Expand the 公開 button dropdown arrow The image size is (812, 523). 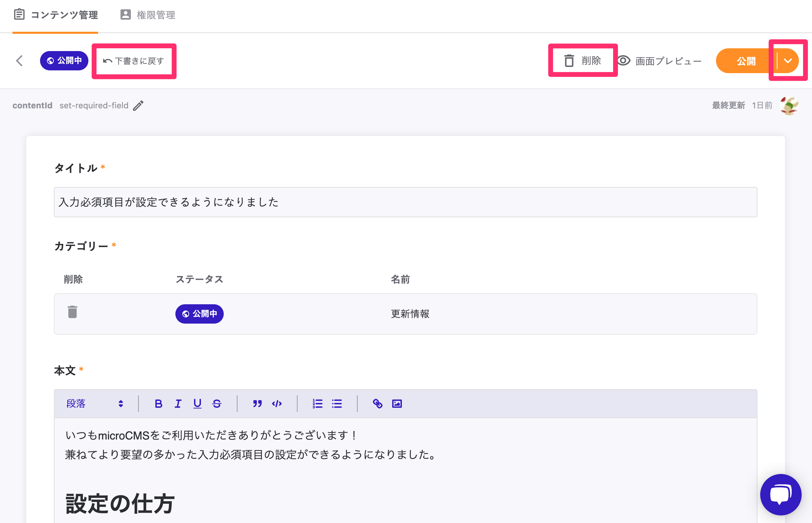point(787,61)
